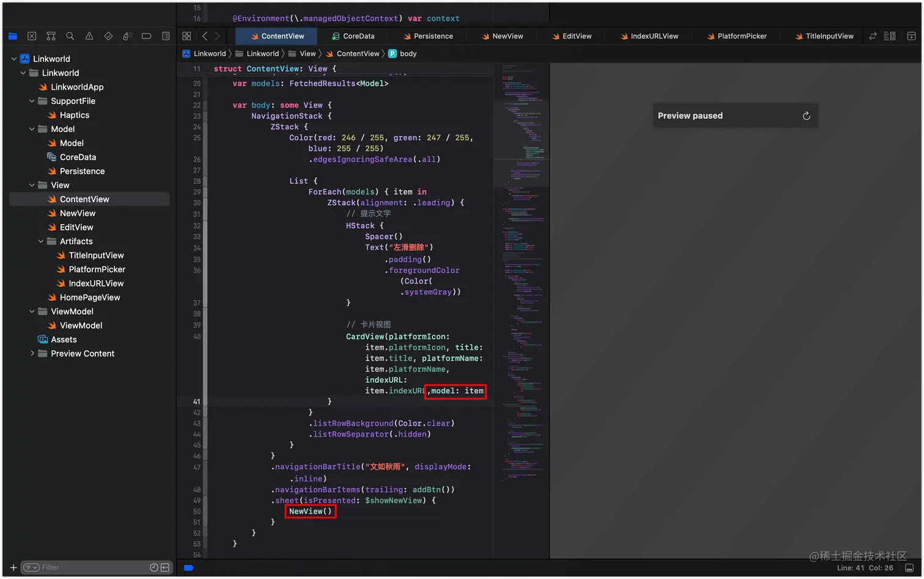The image size is (924, 579).
Task: Add an editor on the right
Action: 911,36
